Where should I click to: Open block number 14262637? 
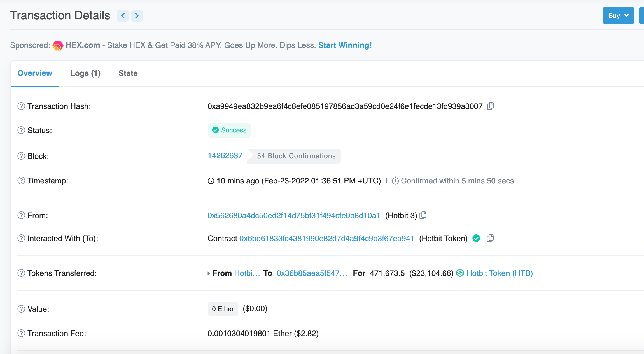click(225, 156)
